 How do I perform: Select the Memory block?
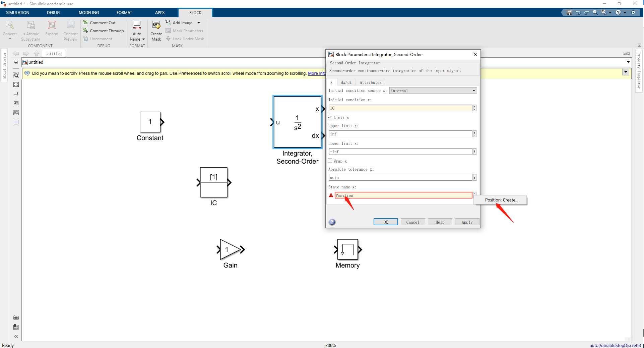point(347,249)
